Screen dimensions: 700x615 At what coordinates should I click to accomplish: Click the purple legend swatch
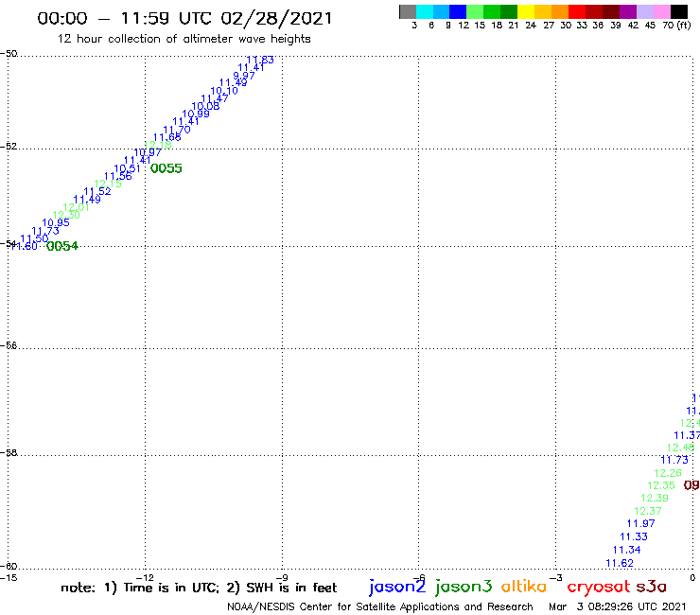tap(628, 11)
